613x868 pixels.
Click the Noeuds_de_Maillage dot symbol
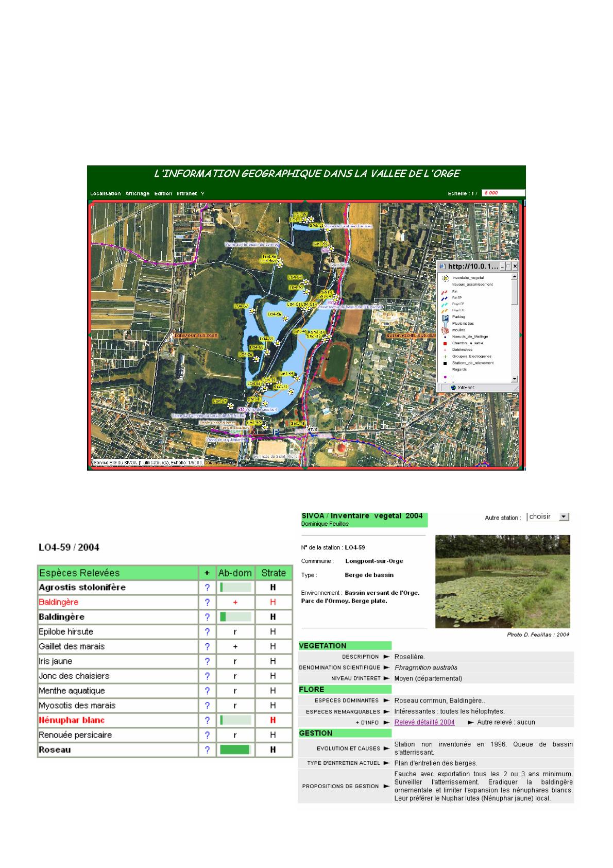[445, 337]
